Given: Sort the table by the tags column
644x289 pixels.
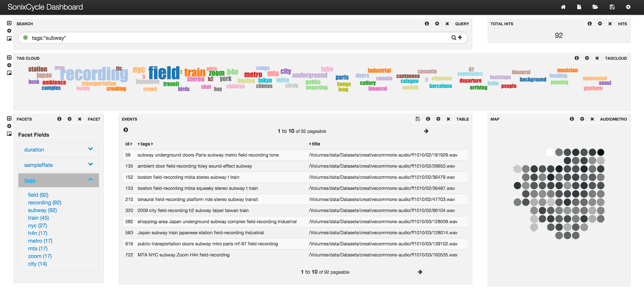Looking at the screenshot, I should (x=145, y=144).
